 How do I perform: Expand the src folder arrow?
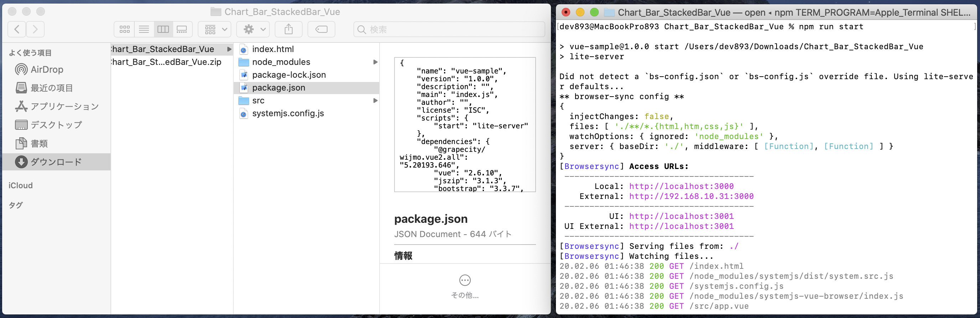[x=376, y=101]
